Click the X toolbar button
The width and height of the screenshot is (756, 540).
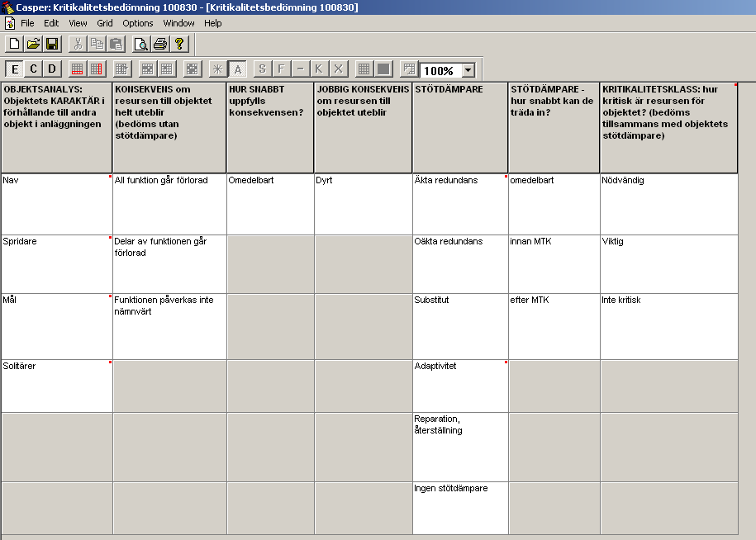coord(339,69)
